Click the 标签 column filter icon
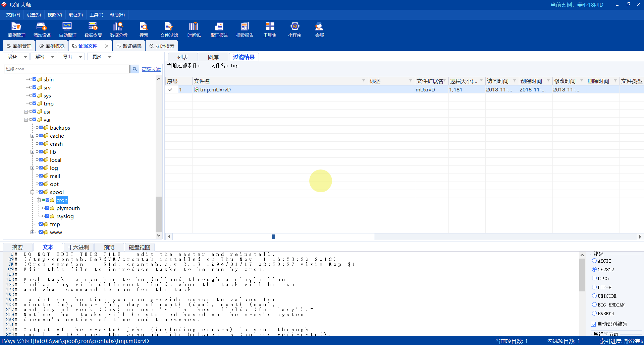644x345 pixels. [411, 81]
